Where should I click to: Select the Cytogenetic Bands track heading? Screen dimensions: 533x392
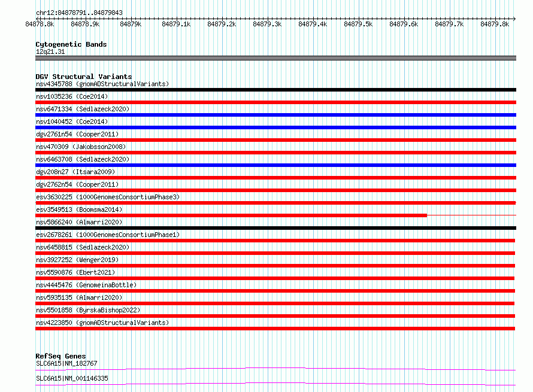(71, 44)
